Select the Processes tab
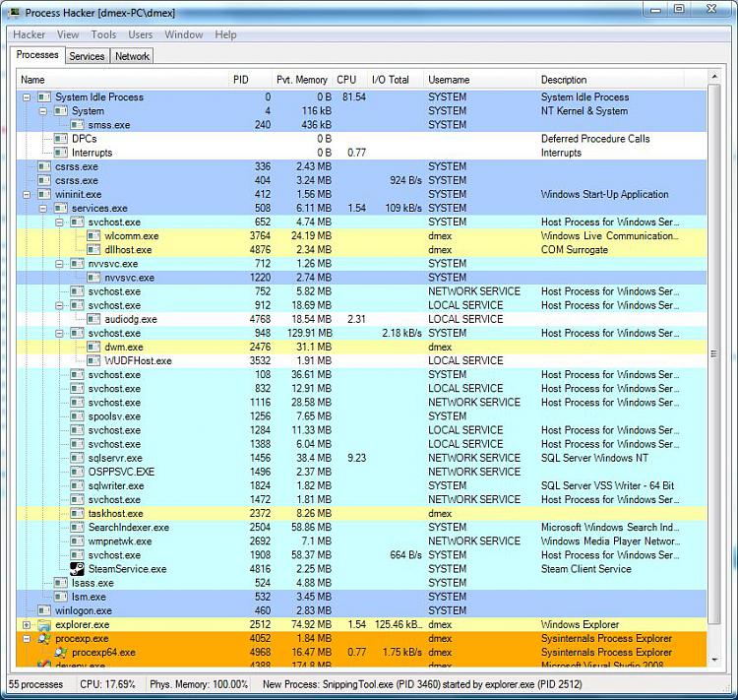This screenshot has height=700, width=738. 37,55
